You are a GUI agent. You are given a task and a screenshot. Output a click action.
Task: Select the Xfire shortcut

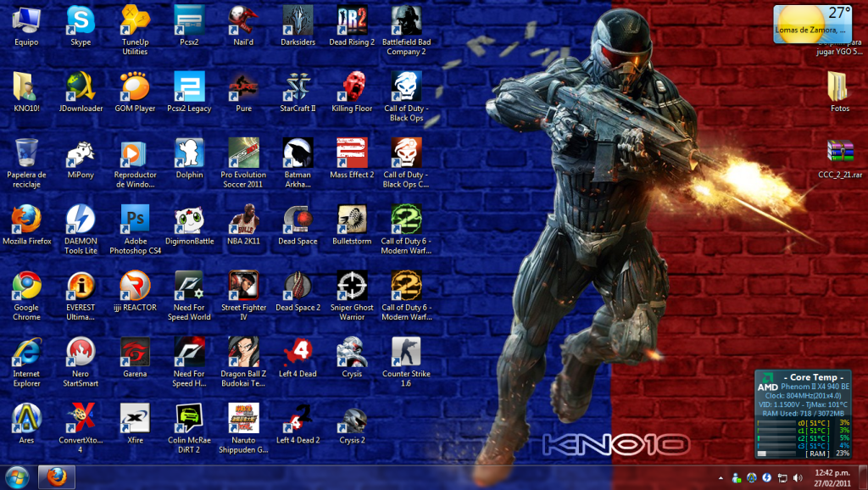135,425
